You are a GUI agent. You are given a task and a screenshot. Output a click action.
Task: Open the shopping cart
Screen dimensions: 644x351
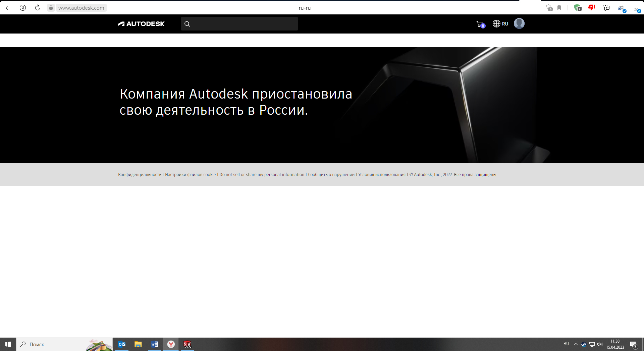[x=481, y=24]
